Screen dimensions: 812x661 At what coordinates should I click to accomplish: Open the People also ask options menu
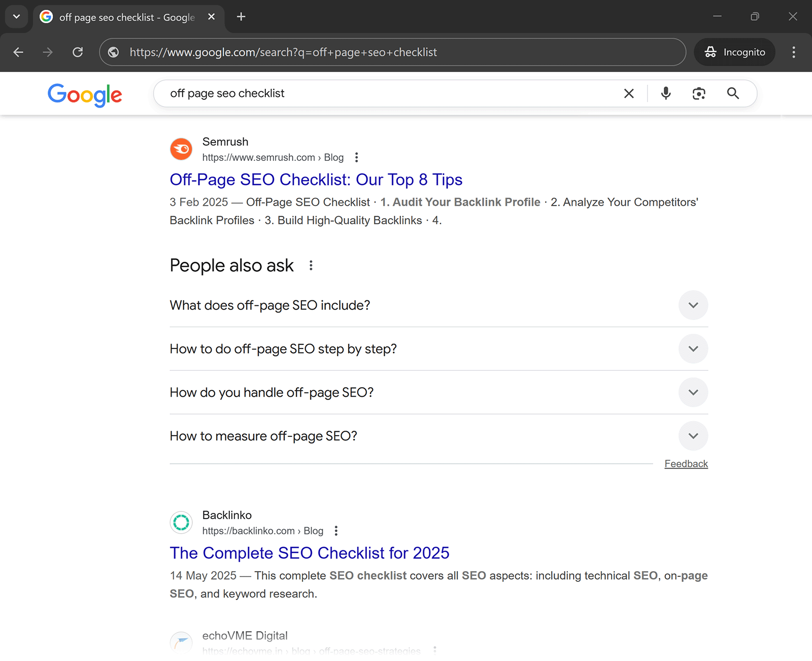(x=311, y=265)
